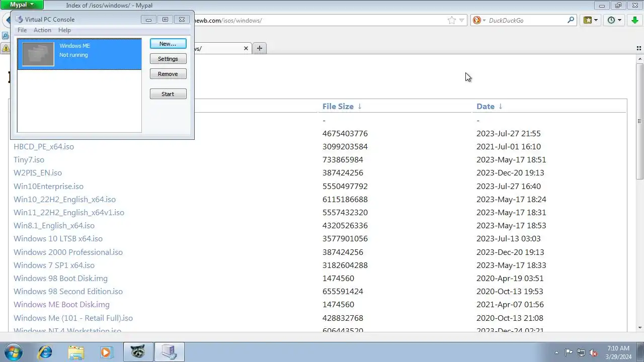This screenshot has width=644, height=362.
Task: Start the Windows ME virtual machine
Action: point(168,94)
